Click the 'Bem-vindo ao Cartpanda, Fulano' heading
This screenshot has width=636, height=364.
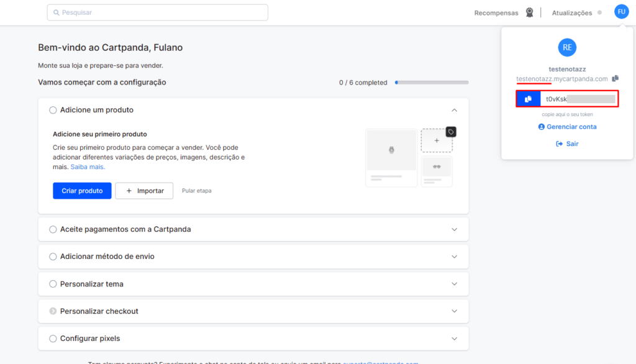click(111, 47)
